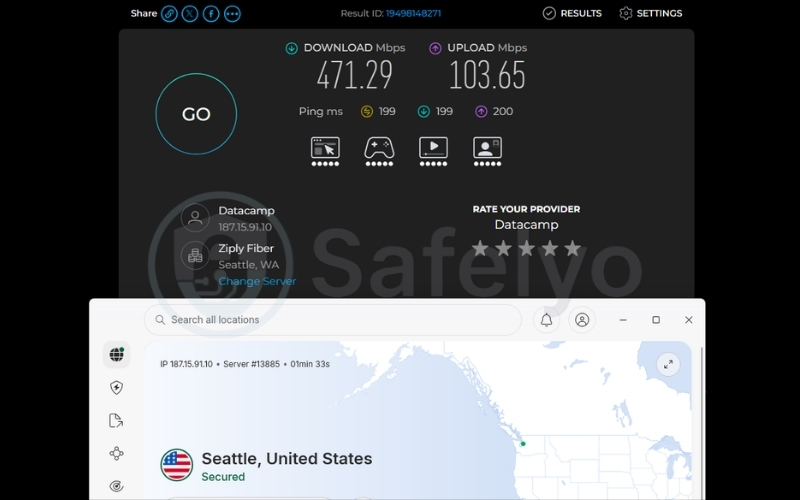
Task: Focus the Search all locations field
Action: (333, 320)
